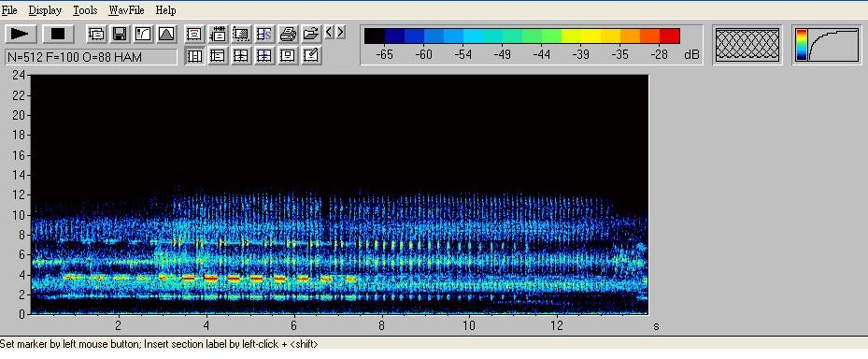Click the copy spectrogram windows icon
The height and width of the screenshot is (359, 868).
[96, 34]
